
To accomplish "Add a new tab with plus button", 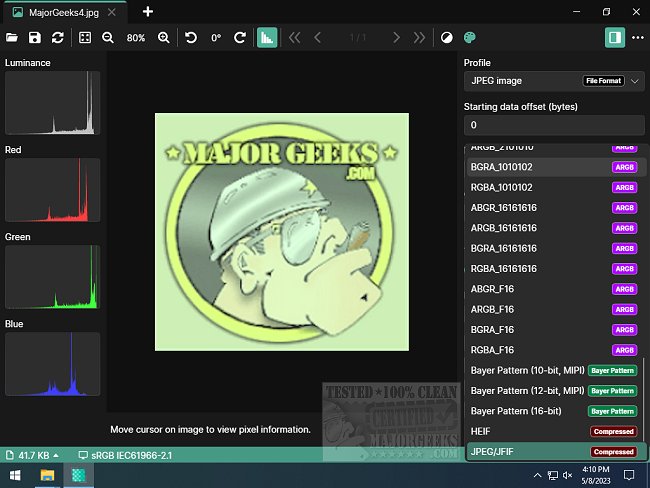I will pyautogui.click(x=148, y=11).
